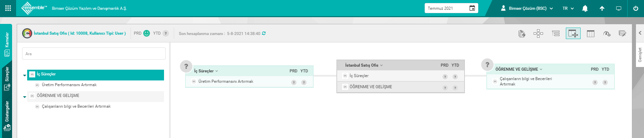The width and height of the screenshot is (644, 138).
Task: Click the İstanbul Satış Ofis scorecard title link
Action: coord(80,33)
